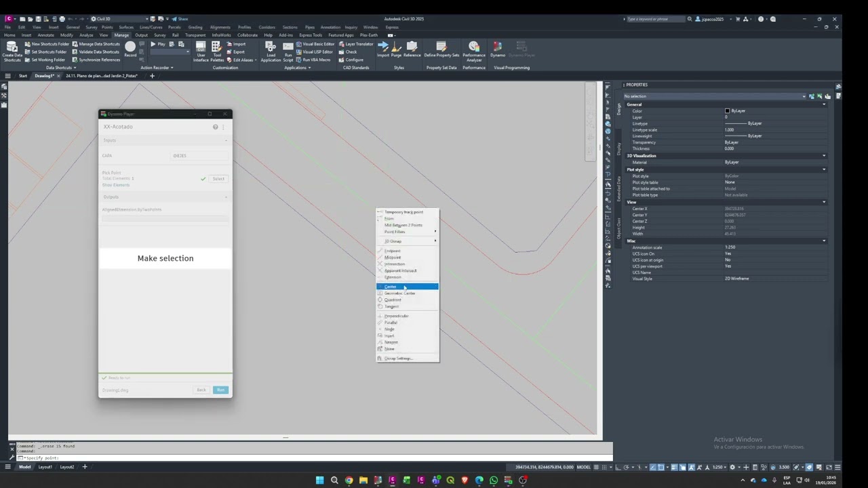Open the Layer Translator tool
Image resolution: width=868 pixels, height=488 pixels.
coord(355,44)
